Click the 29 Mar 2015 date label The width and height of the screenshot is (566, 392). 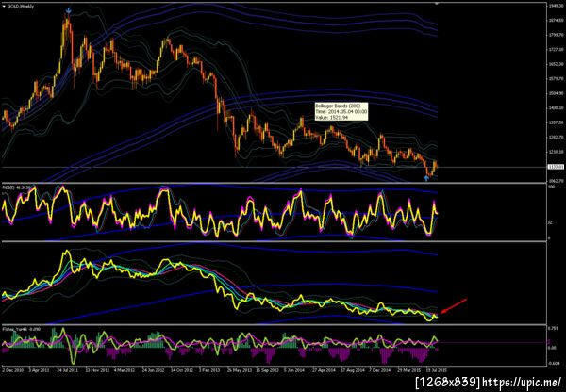point(408,370)
